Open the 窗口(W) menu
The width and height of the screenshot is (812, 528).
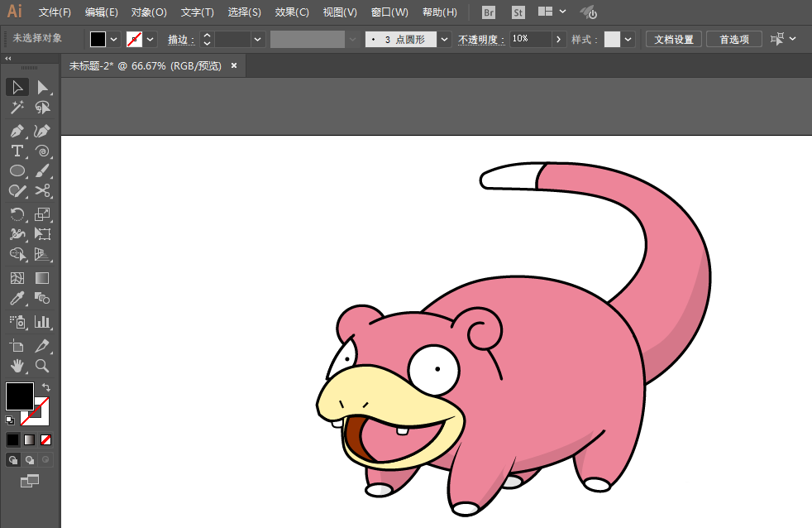(389, 12)
